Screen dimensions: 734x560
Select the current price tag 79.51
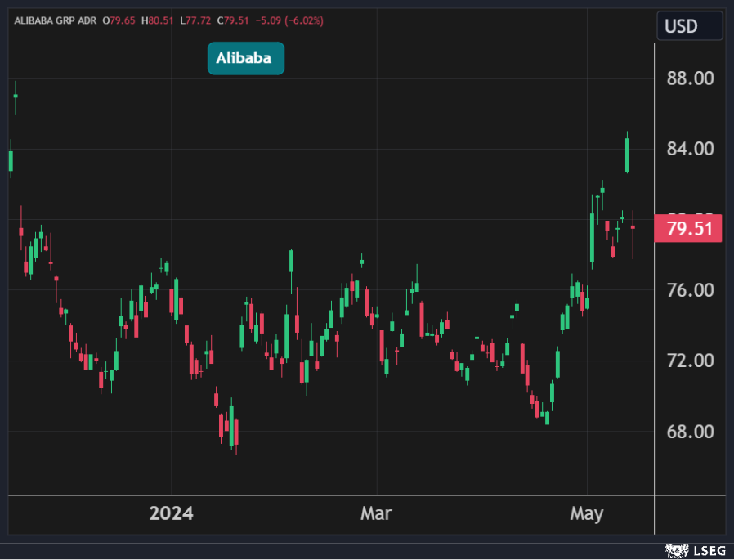688,229
